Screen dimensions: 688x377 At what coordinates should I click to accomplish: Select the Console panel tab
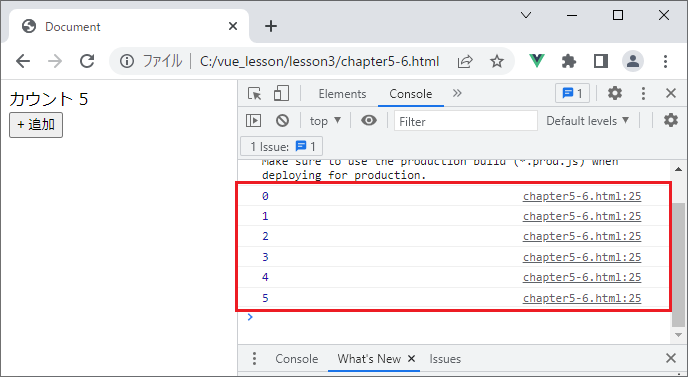pos(411,94)
